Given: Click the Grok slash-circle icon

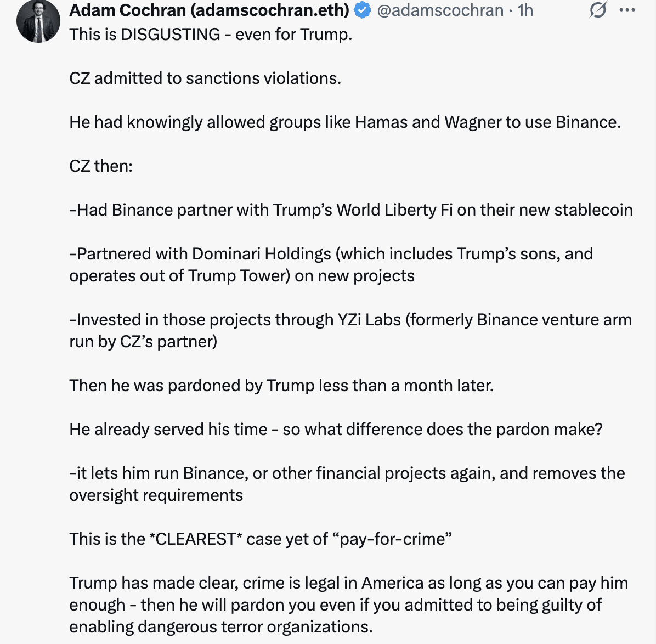Looking at the screenshot, I should 597,10.
